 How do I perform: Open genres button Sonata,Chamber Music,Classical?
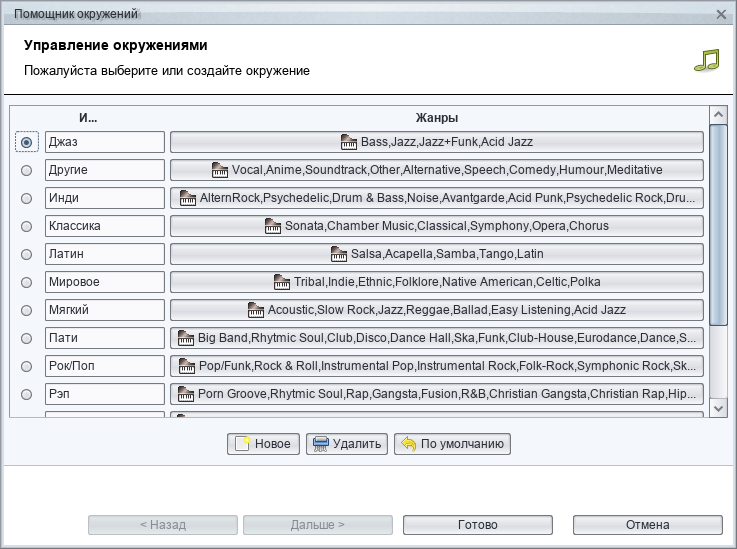point(437,226)
